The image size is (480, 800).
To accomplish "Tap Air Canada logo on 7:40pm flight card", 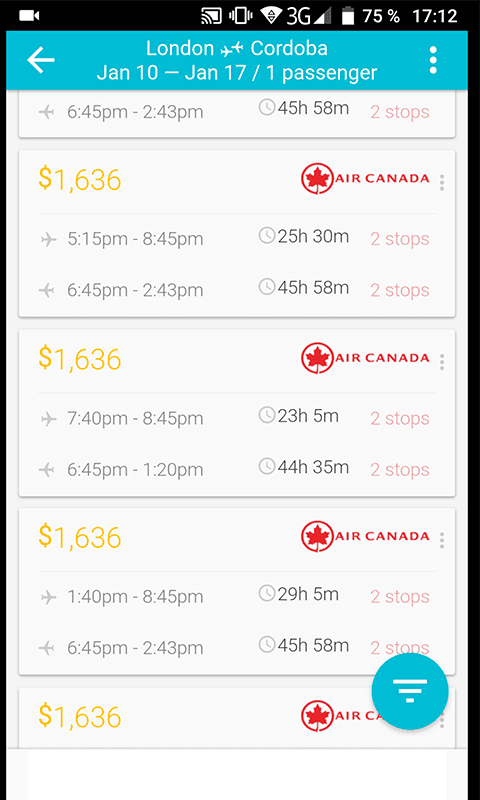I will 365,358.
